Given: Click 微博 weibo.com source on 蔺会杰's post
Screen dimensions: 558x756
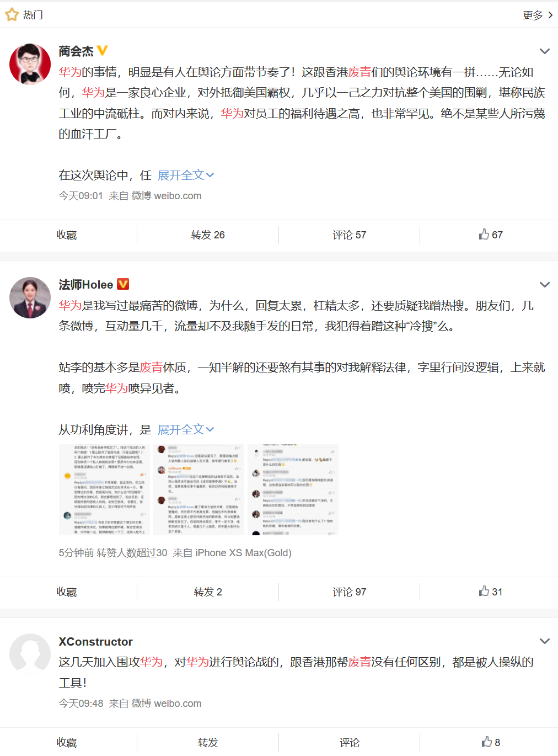Looking at the screenshot, I should click(x=167, y=196).
